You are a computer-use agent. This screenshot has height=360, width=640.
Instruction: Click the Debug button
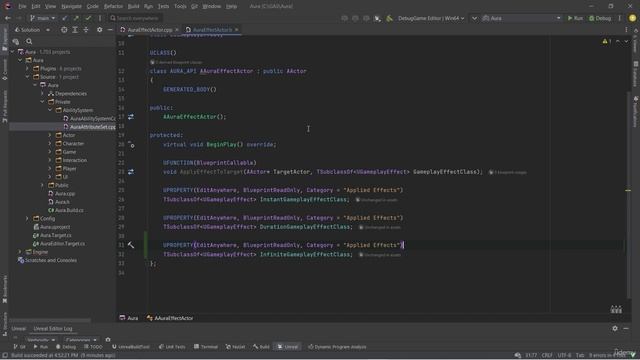(x=600, y=18)
